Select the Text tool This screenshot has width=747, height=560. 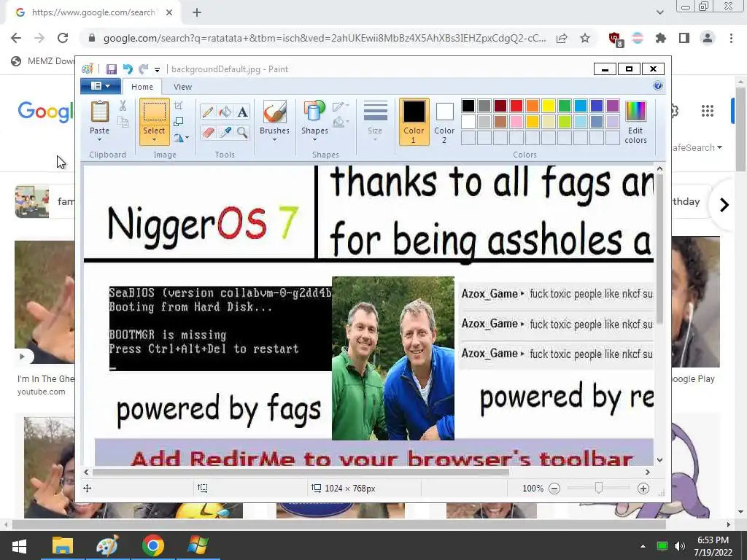[242, 112]
